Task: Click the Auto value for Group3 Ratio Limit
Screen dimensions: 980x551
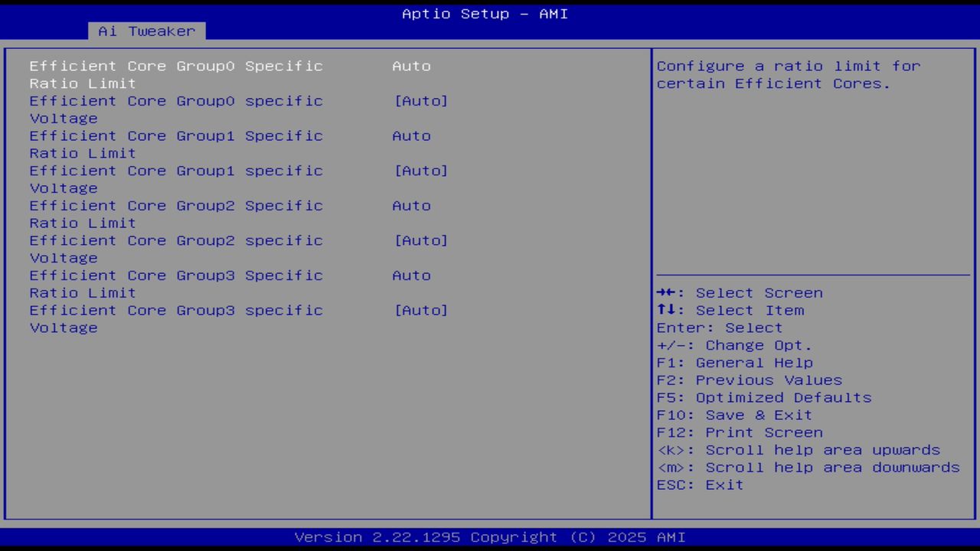Action: (x=411, y=275)
